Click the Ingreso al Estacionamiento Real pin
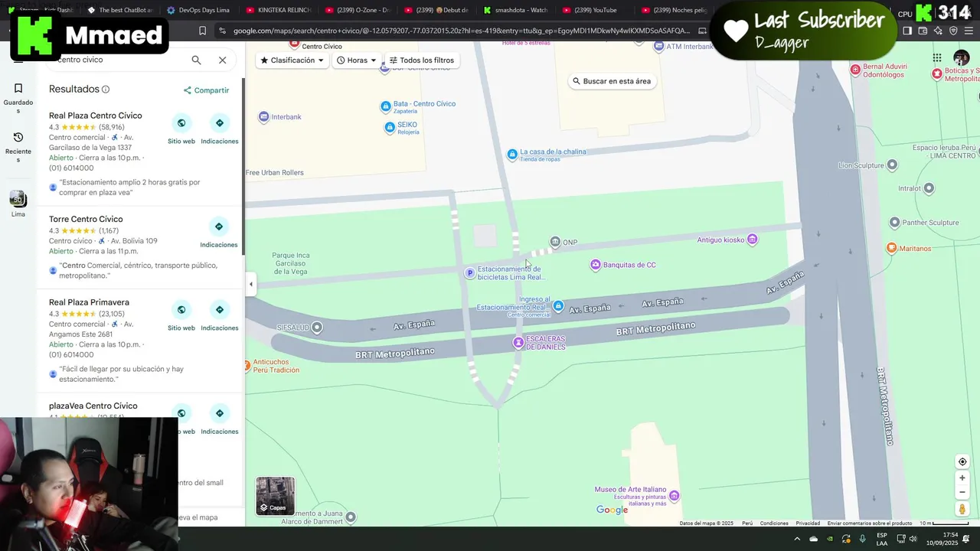This screenshot has height=551, width=980. coord(558,306)
